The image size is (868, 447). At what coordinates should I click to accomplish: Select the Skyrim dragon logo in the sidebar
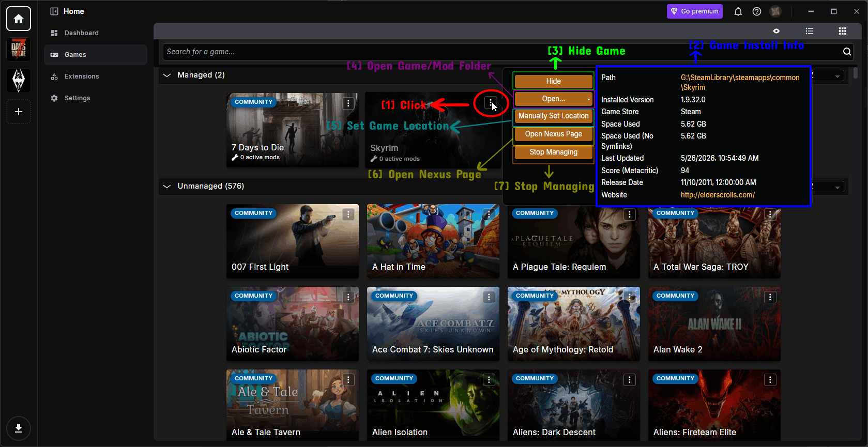pyautogui.click(x=19, y=81)
